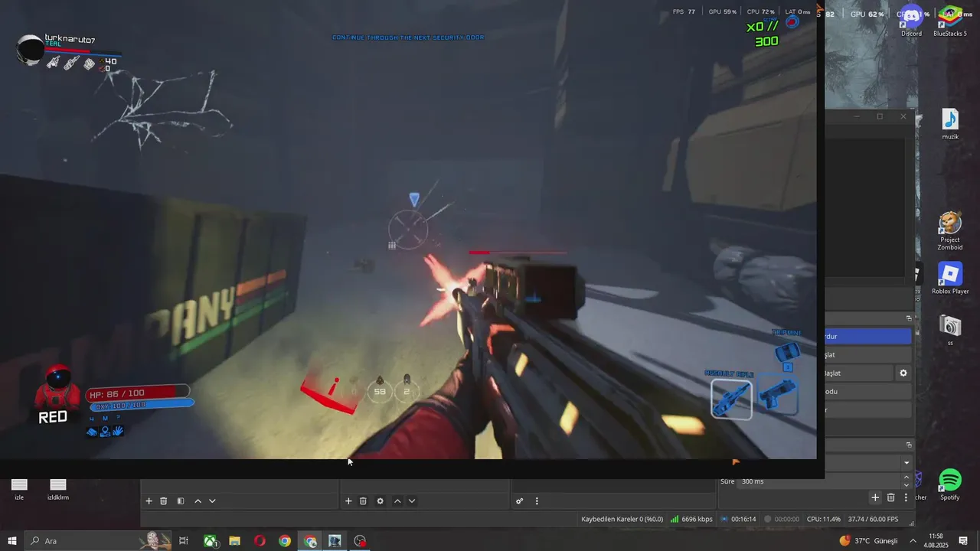Remove the selected source in OBS
Screen dimensions: 980x551
click(x=363, y=501)
